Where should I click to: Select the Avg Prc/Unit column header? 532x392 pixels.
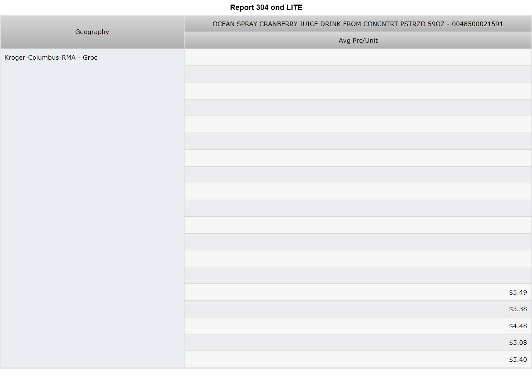pos(358,41)
